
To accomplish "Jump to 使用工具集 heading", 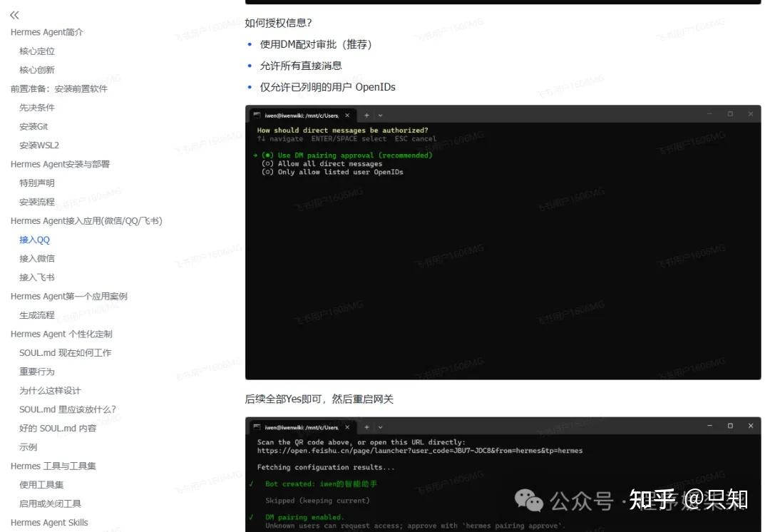I will (41, 485).
